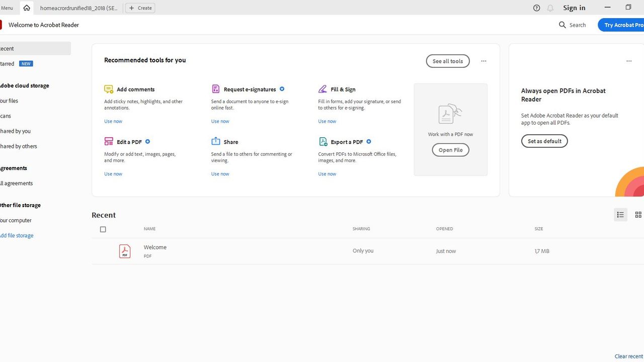Image resolution: width=644 pixels, height=362 pixels.
Task: Click the Home icon in the top bar
Action: pyautogui.click(x=27, y=8)
